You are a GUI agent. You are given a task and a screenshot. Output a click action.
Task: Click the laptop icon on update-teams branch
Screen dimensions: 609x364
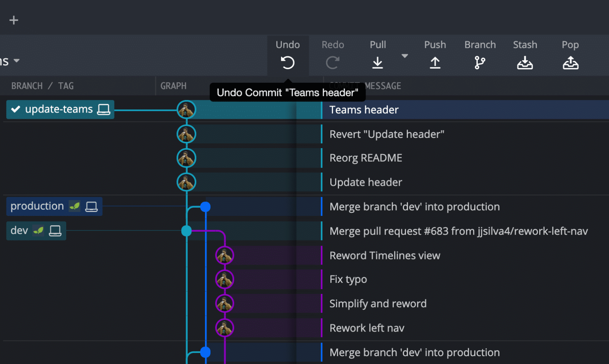pyautogui.click(x=103, y=109)
